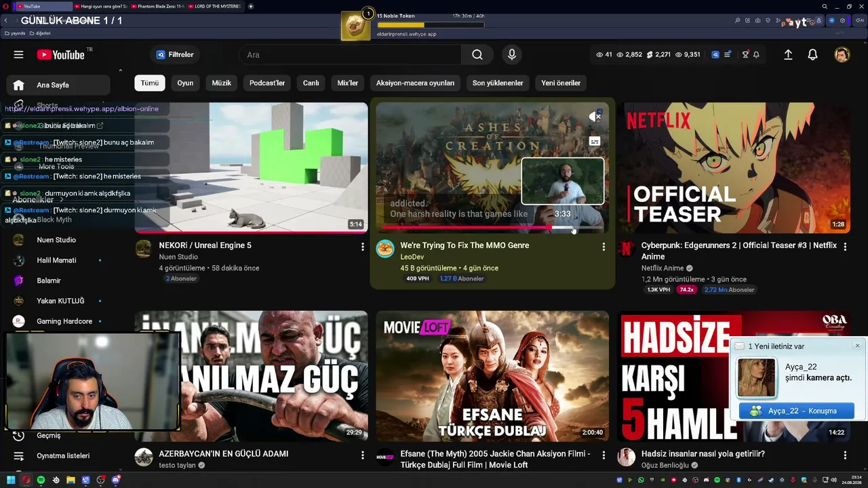The height and width of the screenshot is (488, 868).
Task: Select the Tümü filter chip
Action: tap(150, 83)
